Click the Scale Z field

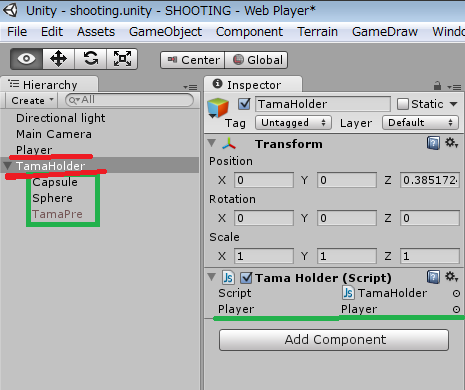pyautogui.click(x=430, y=256)
